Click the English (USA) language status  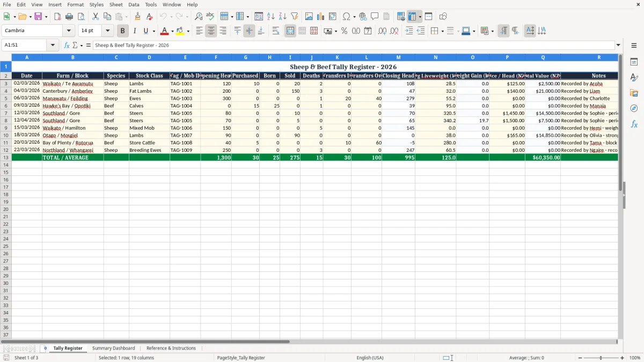370,358
